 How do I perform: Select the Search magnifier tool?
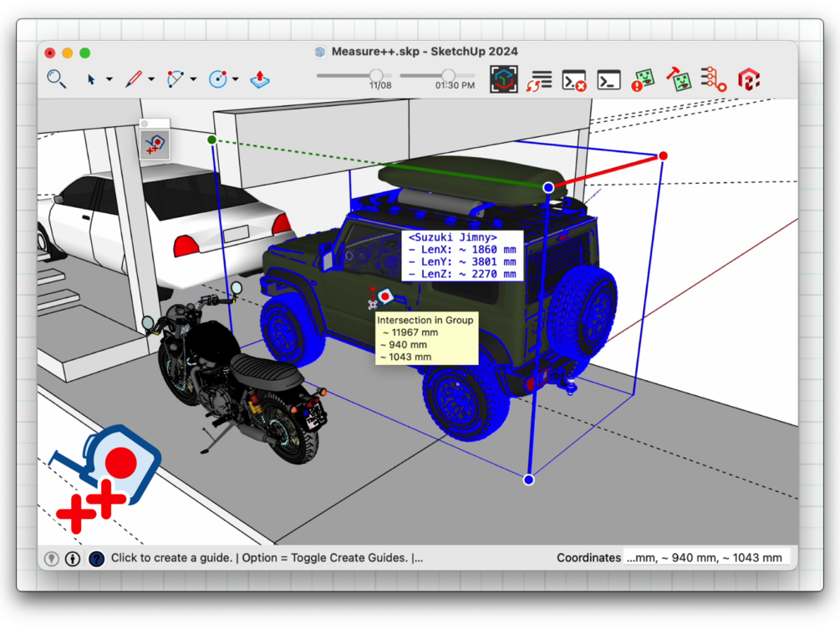pos(56,79)
